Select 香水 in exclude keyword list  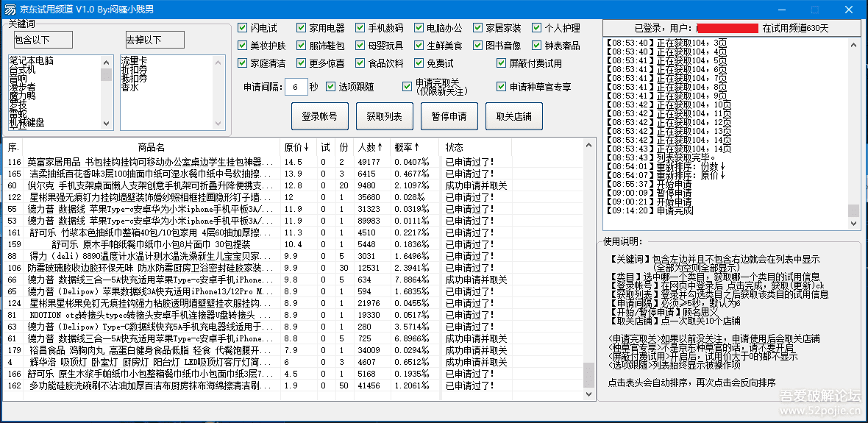tap(130, 86)
